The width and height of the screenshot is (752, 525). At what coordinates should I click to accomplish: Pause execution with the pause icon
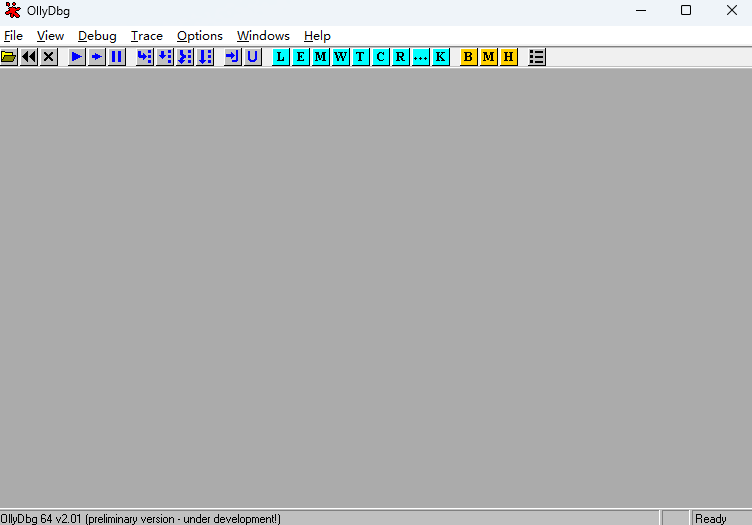pos(117,57)
